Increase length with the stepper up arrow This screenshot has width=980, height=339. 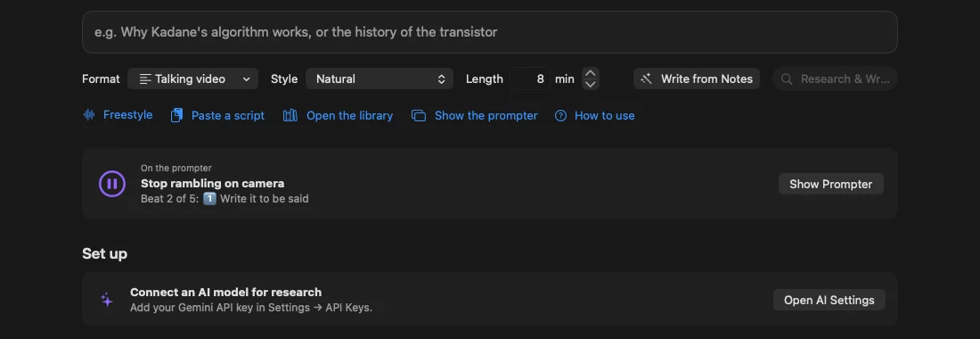coord(591,73)
